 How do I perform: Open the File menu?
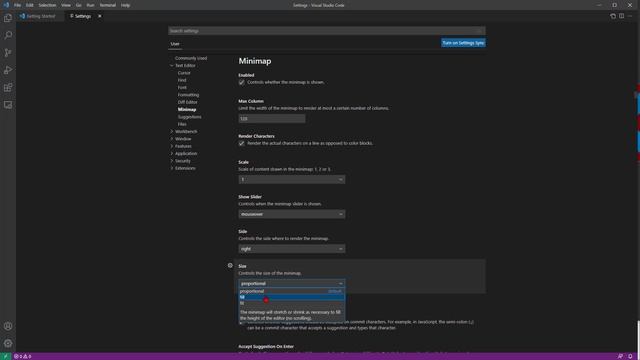(x=18, y=5)
